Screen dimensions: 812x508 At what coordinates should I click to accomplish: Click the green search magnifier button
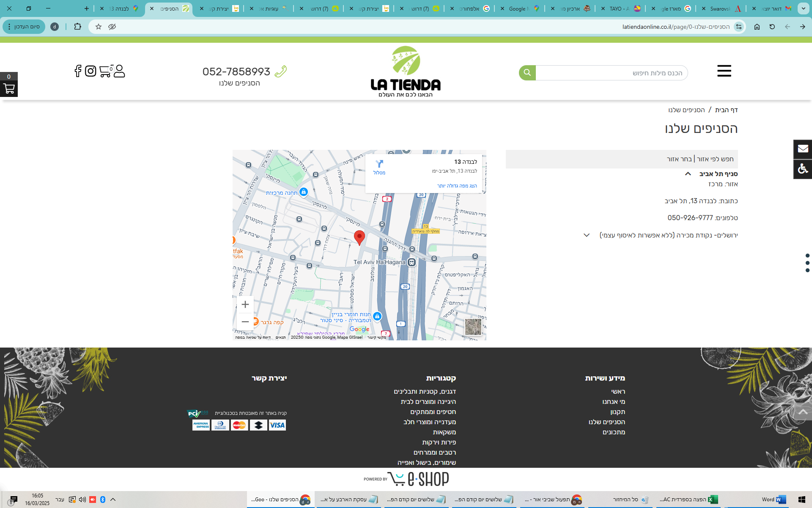527,73
